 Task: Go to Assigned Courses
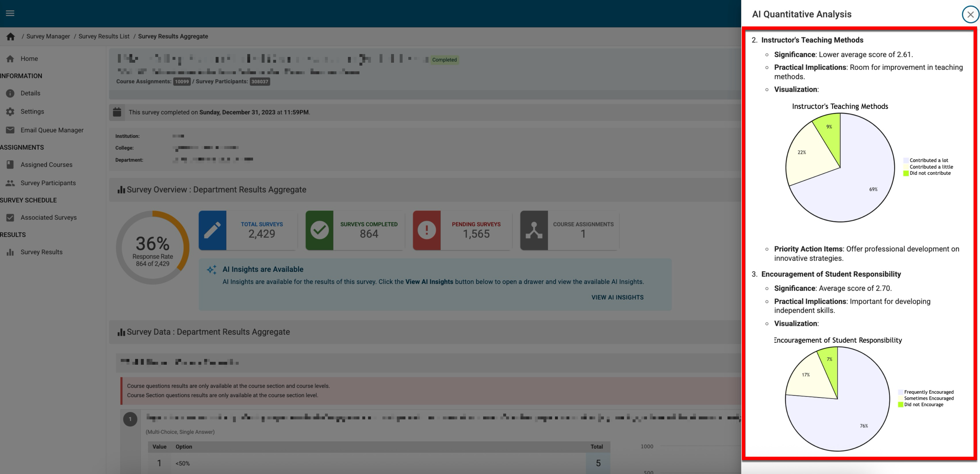(46, 165)
